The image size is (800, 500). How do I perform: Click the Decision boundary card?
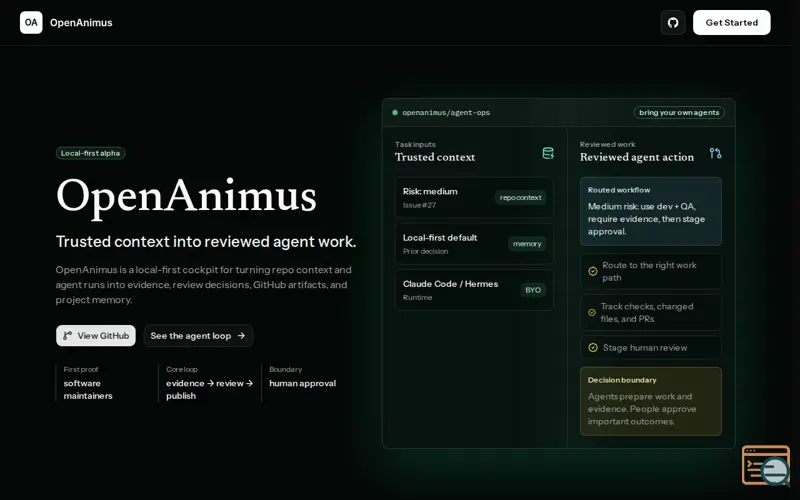tap(651, 401)
